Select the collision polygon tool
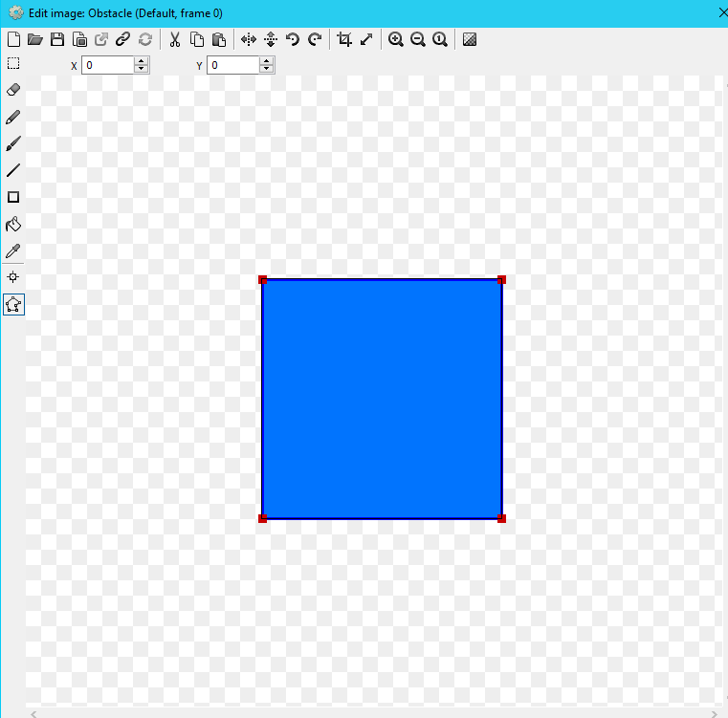Image resolution: width=728 pixels, height=718 pixels. coord(14,304)
